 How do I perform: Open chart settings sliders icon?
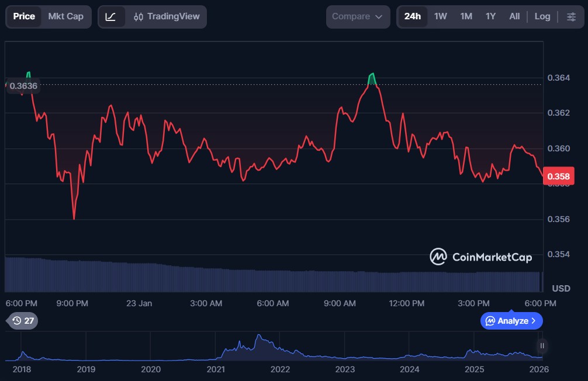(x=571, y=16)
